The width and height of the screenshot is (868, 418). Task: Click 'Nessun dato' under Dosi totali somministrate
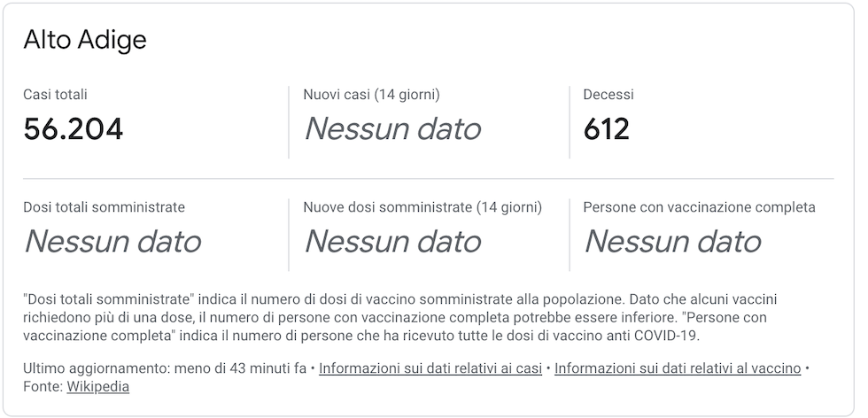click(112, 242)
